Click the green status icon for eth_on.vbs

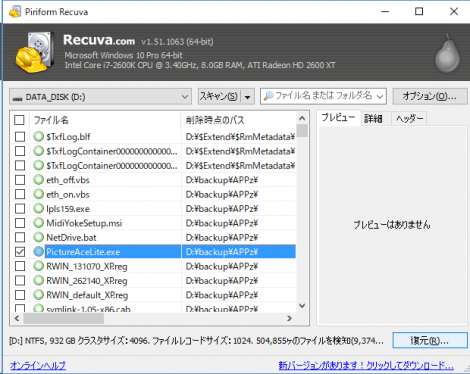(39, 194)
